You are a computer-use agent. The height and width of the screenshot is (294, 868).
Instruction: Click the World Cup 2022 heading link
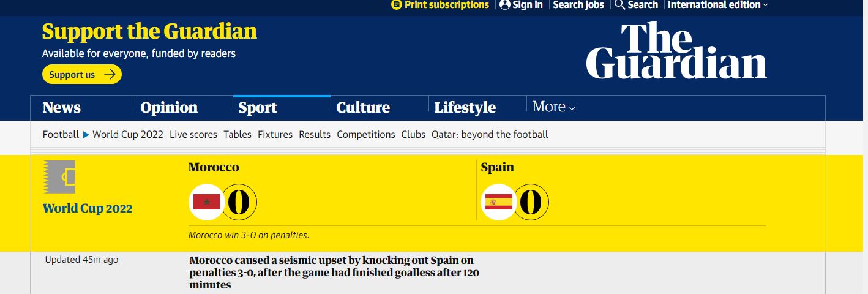[x=88, y=208]
